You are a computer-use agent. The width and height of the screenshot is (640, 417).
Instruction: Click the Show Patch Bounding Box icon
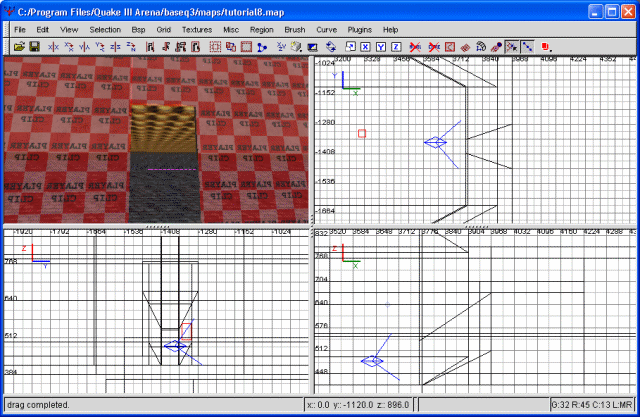point(449,47)
